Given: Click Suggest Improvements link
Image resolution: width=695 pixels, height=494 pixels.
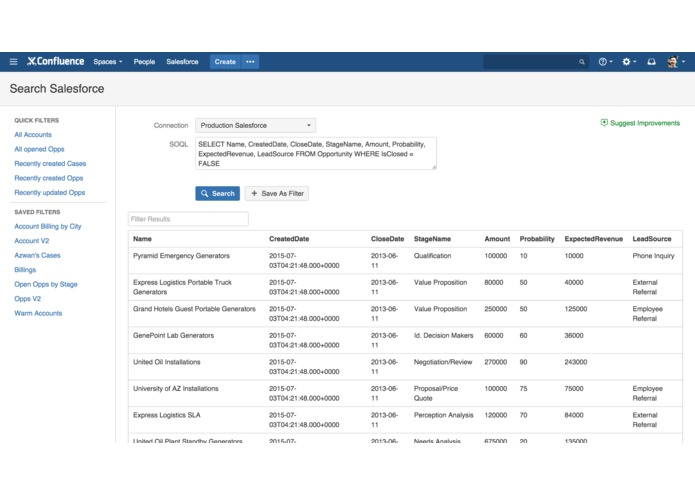Looking at the screenshot, I should (645, 123).
